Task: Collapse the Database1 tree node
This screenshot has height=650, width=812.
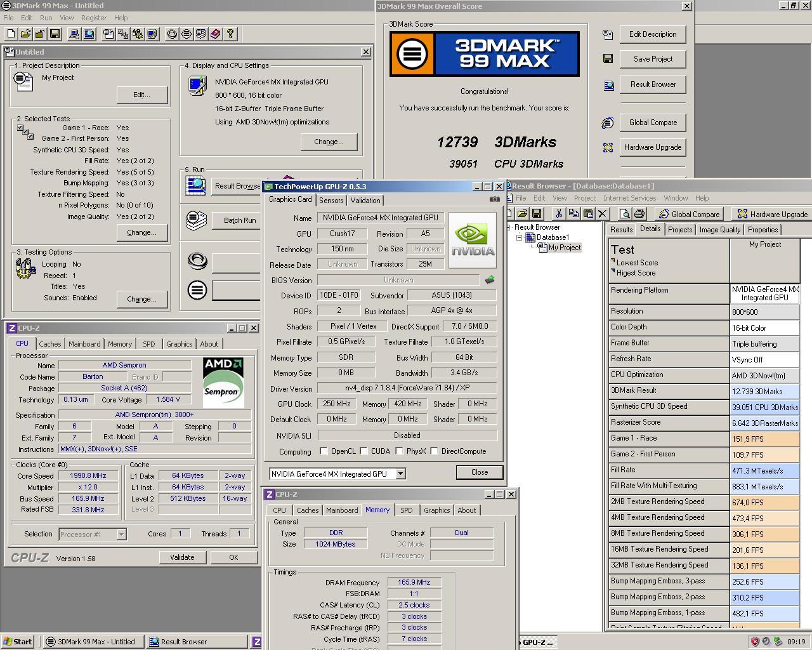Action: coord(519,237)
